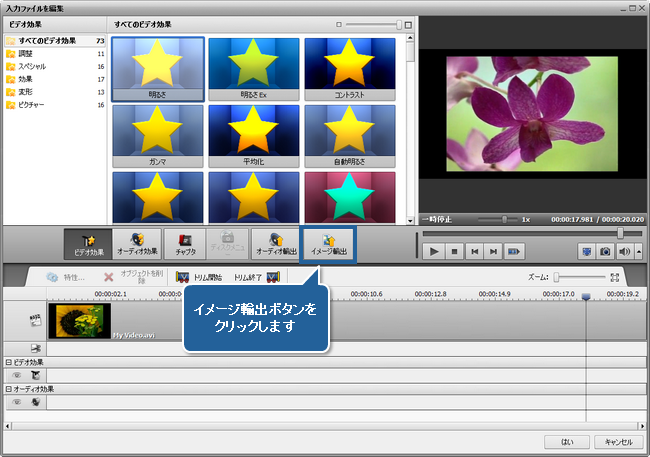Click the チャプタ (chapter) button
Image resolution: width=650 pixels, height=457 pixels.
(186, 245)
